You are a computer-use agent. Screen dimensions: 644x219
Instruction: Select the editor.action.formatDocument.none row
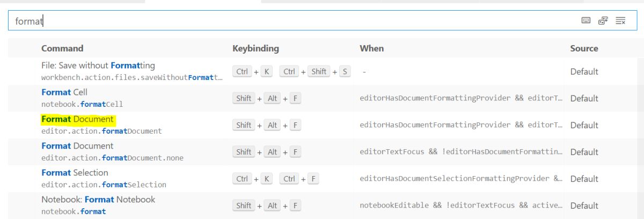tap(322, 152)
